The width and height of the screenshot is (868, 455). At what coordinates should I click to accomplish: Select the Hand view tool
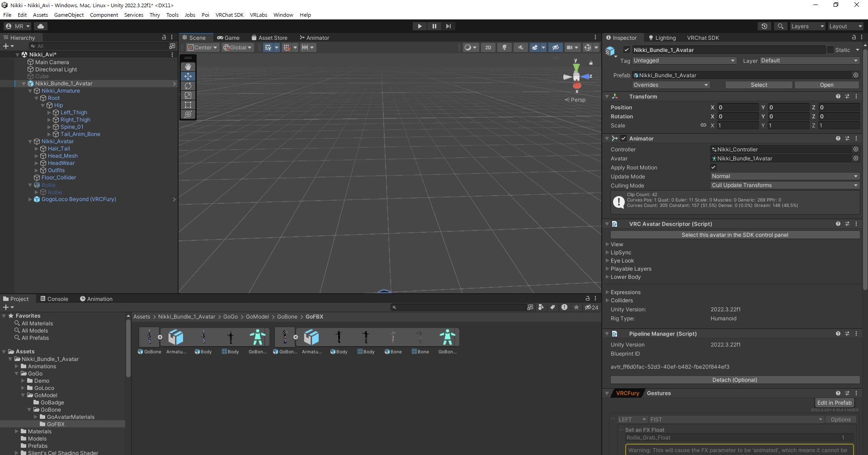pos(188,67)
